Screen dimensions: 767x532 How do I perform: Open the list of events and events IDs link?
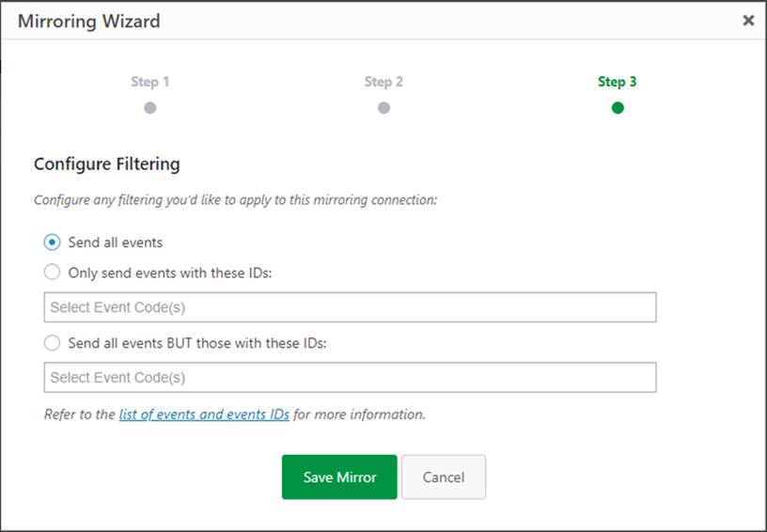204,414
